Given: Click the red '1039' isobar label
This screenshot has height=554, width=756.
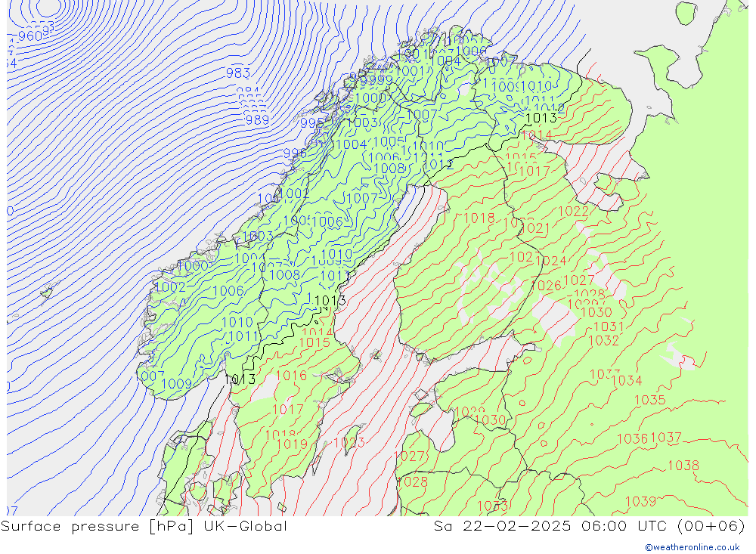Looking at the screenshot, I should [x=640, y=501].
